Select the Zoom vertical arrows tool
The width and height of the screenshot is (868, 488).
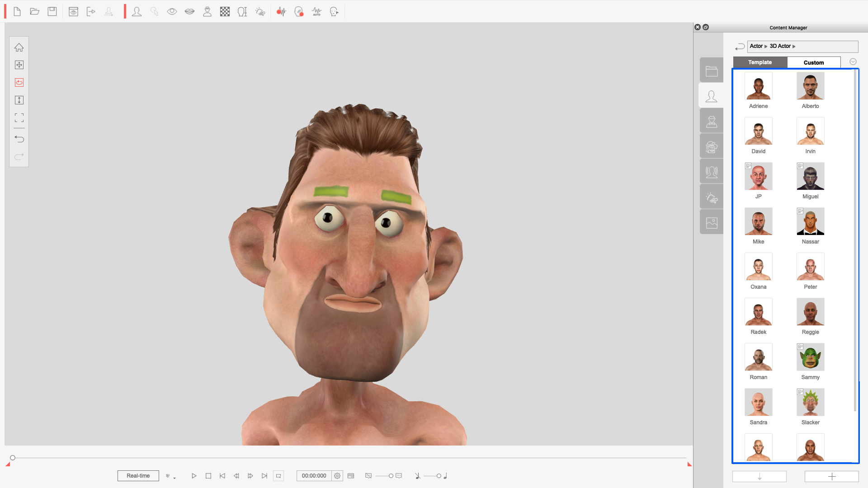tap(19, 100)
